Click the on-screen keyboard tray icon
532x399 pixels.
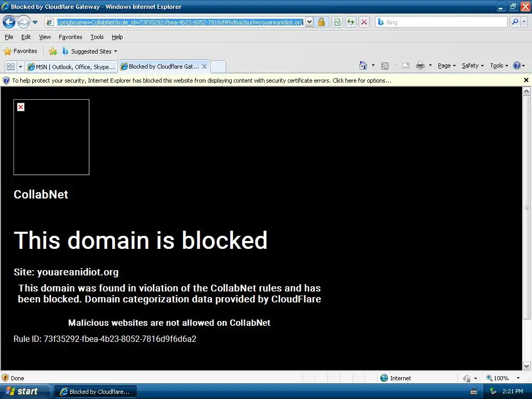pos(474,392)
